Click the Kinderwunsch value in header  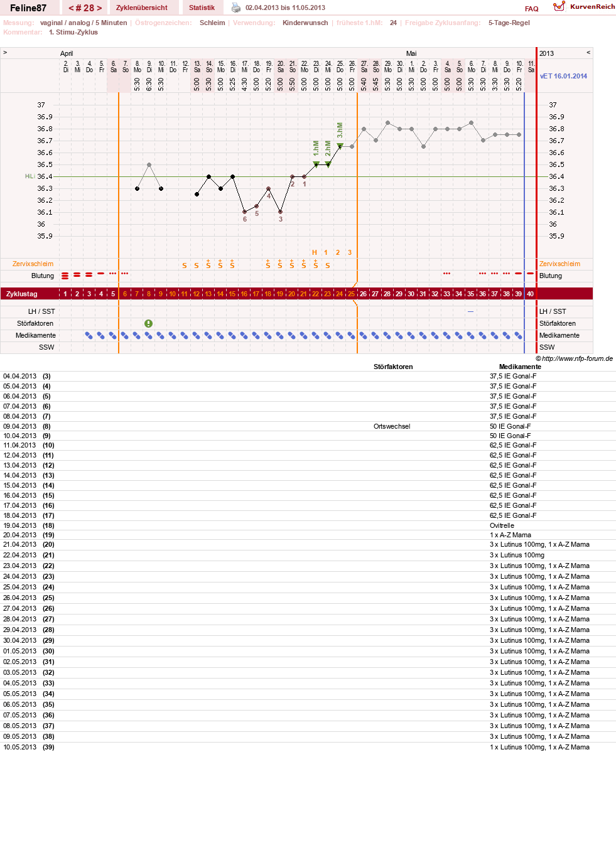pos(305,23)
